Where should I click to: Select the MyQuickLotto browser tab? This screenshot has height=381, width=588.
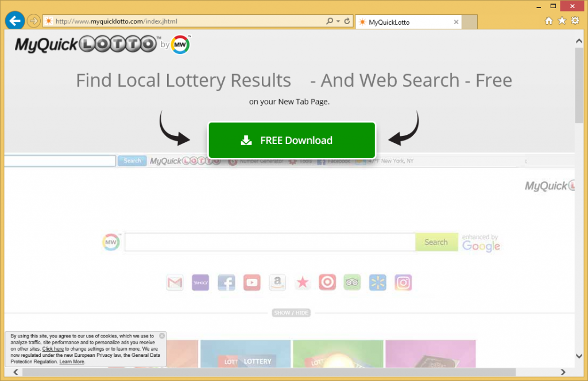[x=408, y=22]
